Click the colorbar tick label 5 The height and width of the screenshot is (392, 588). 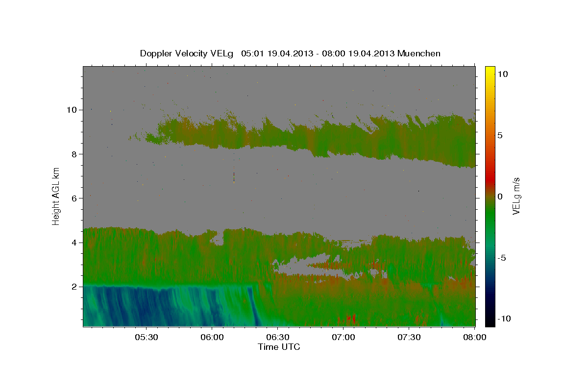click(500, 135)
